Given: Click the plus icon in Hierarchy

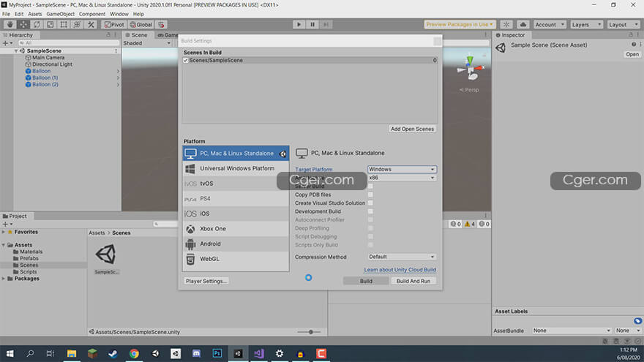Looking at the screenshot, I should click(5, 42).
